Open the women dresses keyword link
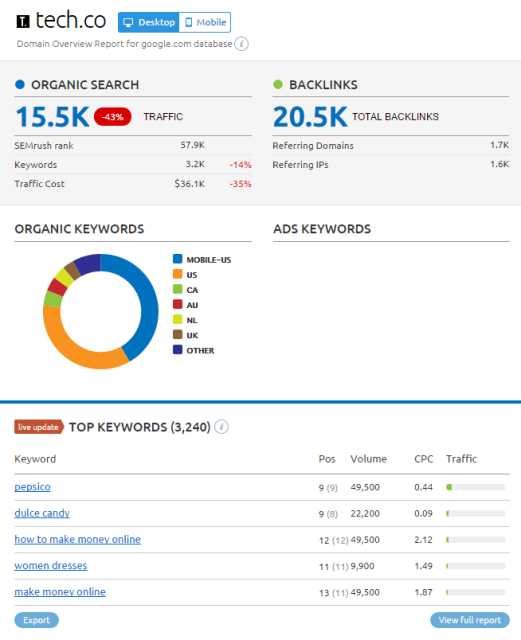Image resolution: width=521 pixels, height=640 pixels. (51, 566)
